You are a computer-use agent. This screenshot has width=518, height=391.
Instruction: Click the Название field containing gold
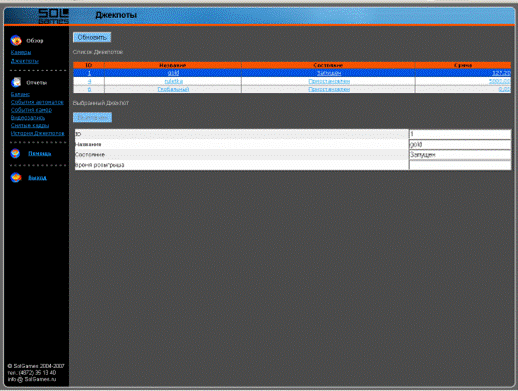coord(460,144)
